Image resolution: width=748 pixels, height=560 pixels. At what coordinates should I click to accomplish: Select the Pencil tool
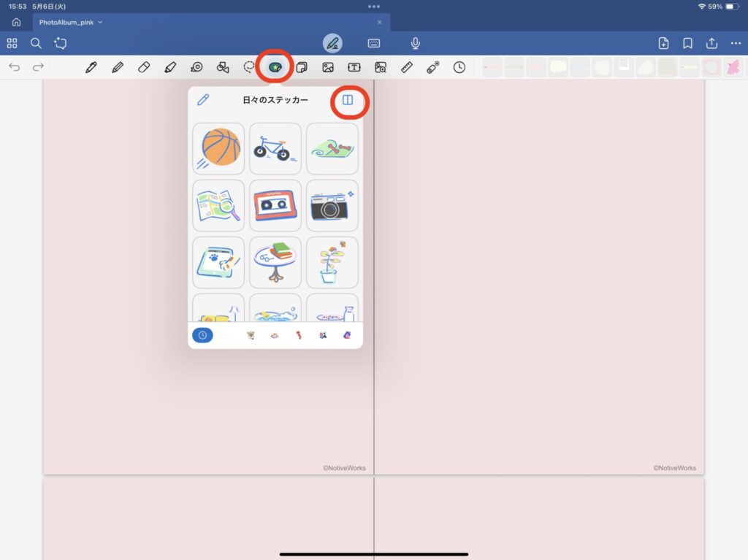pyautogui.click(x=118, y=67)
